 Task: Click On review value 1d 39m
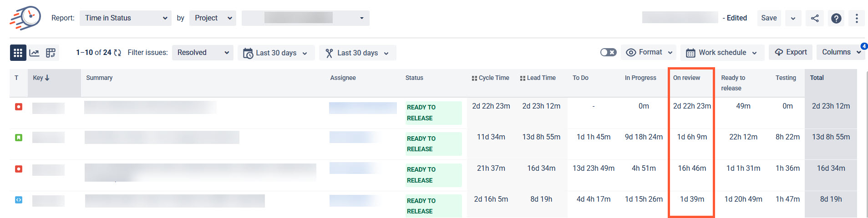(x=692, y=199)
